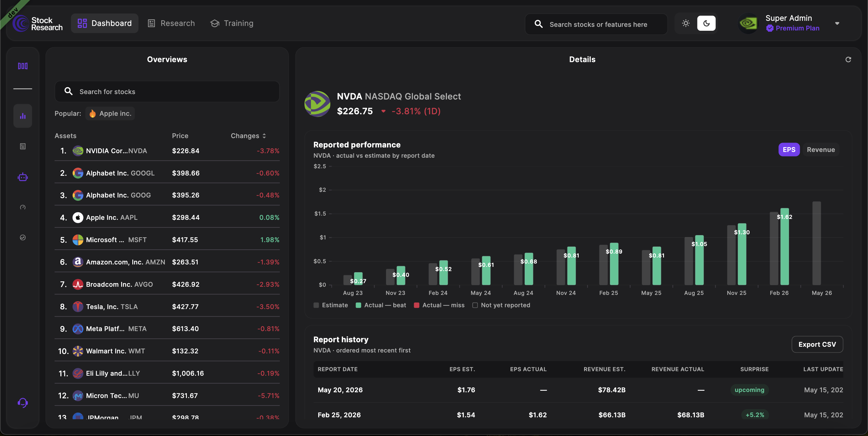Click the NVIDIA logo in row 1
868x436 pixels.
point(78,151)
